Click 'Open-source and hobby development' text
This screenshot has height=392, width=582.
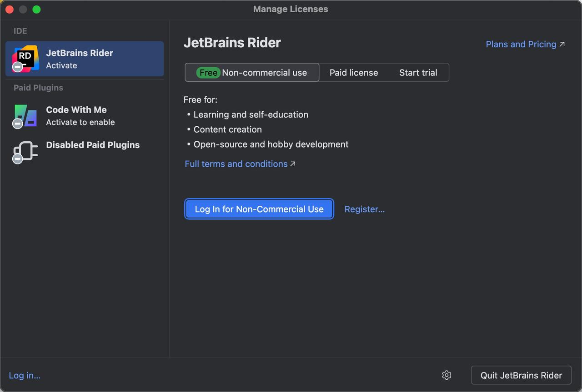tap(271, 144)
